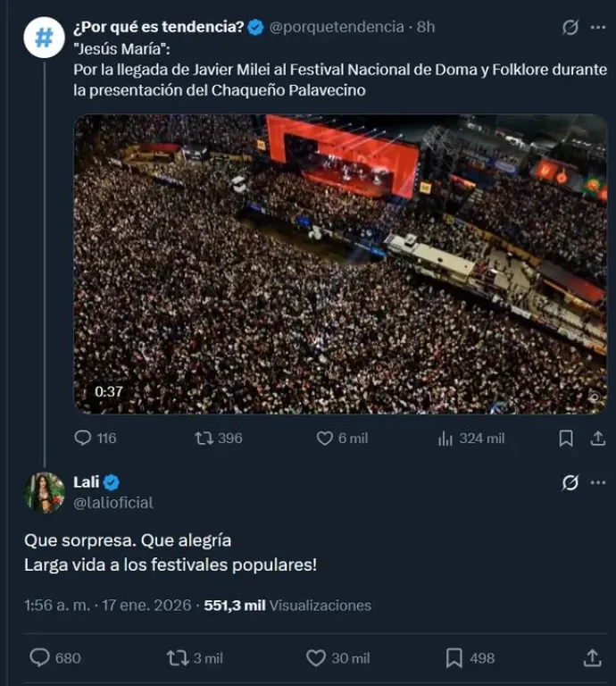Screen dimensions: 616x686
Task: Open more options menu on Lali's post
Action: click(x=597, y=483)
